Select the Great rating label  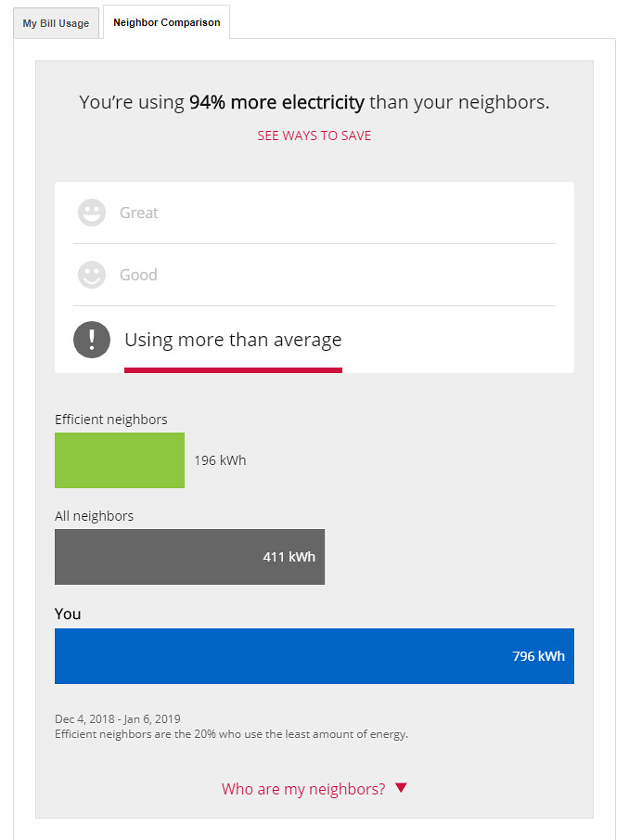click(x=138, y=213)
